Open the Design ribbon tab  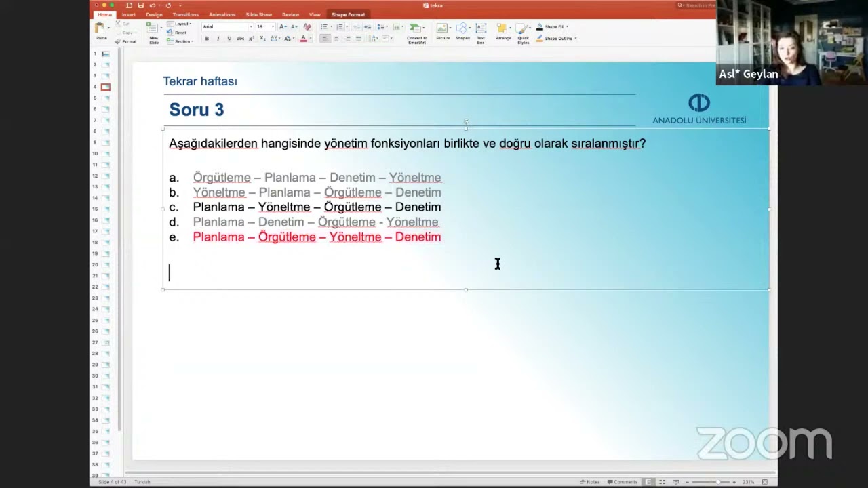154,15
